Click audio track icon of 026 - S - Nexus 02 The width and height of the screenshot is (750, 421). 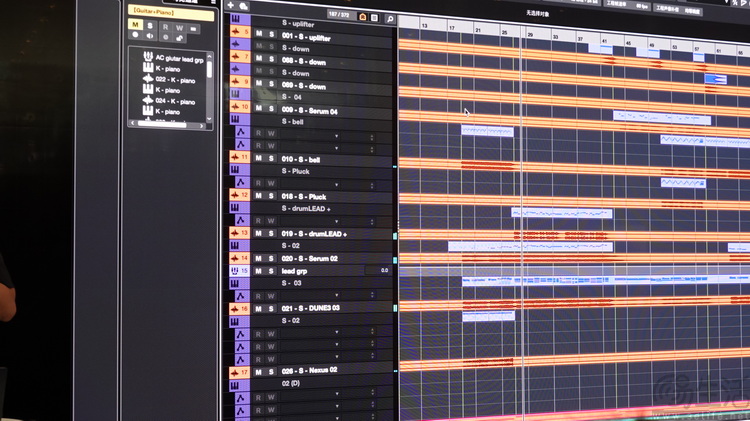(235, 372)
